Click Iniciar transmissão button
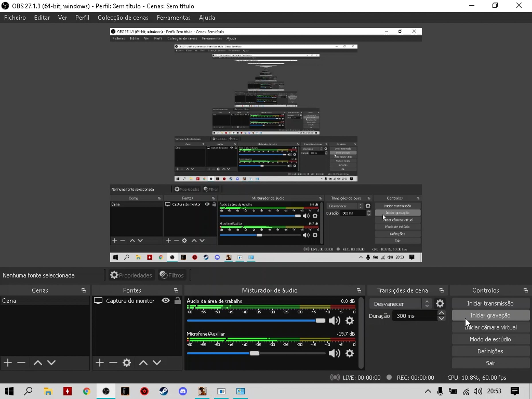 tap(490, 303)
